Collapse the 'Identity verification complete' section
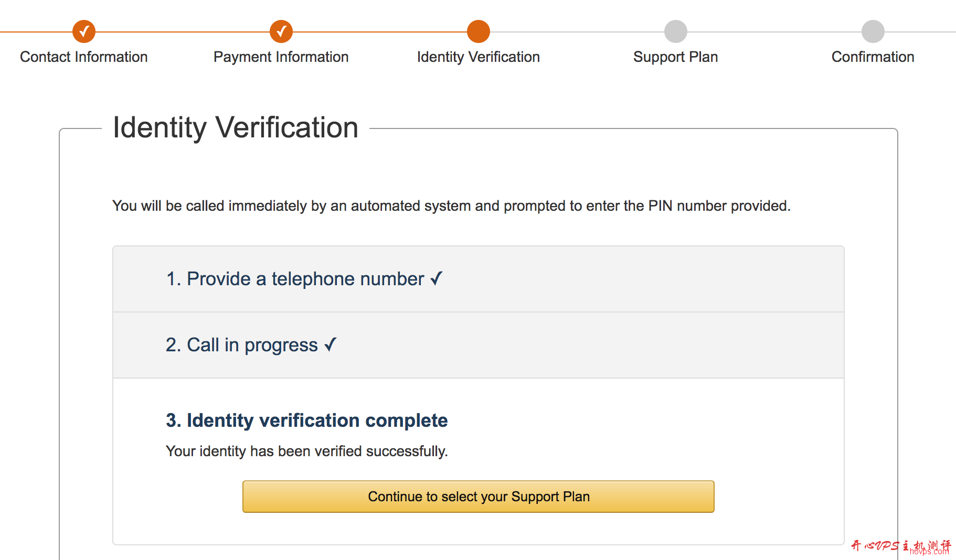956x560 pixels. tap(307, 420)
